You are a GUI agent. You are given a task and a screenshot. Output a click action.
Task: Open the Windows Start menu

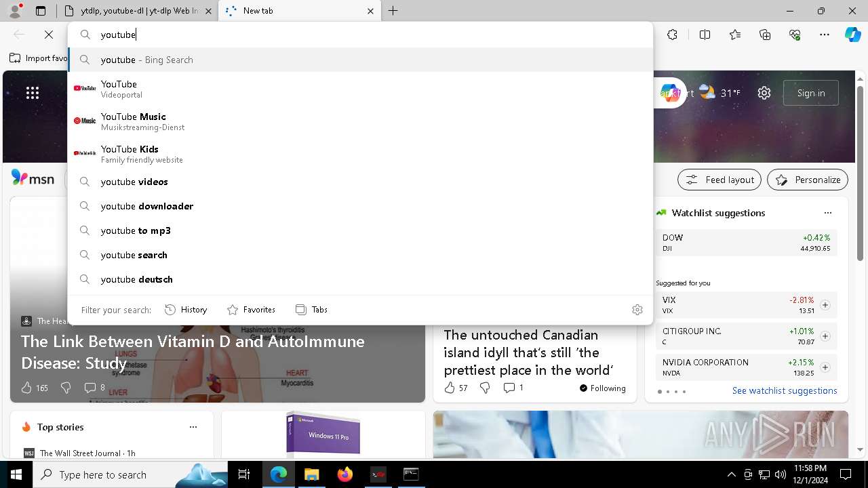[16, 474]
